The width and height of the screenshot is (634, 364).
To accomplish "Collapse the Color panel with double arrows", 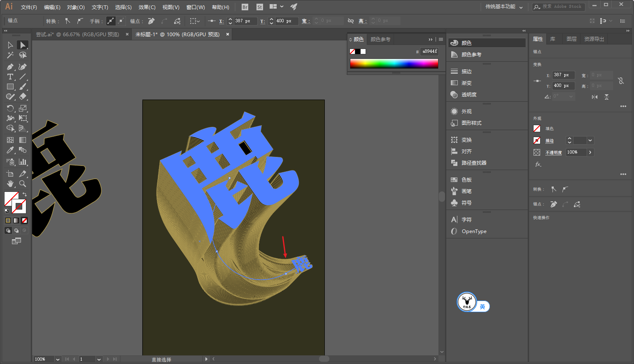I will 431,40.
